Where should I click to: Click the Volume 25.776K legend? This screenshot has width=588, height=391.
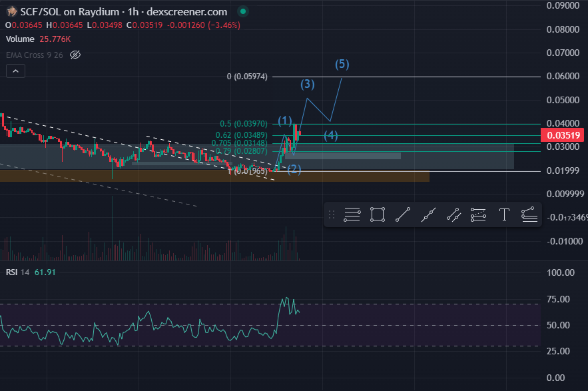[x=38, y=39]
